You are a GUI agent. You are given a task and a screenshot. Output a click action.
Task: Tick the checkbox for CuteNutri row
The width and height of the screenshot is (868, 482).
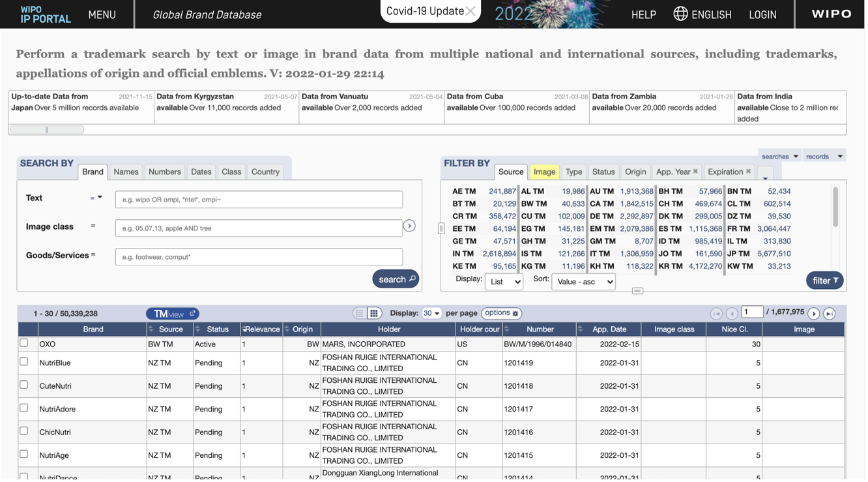24,386
